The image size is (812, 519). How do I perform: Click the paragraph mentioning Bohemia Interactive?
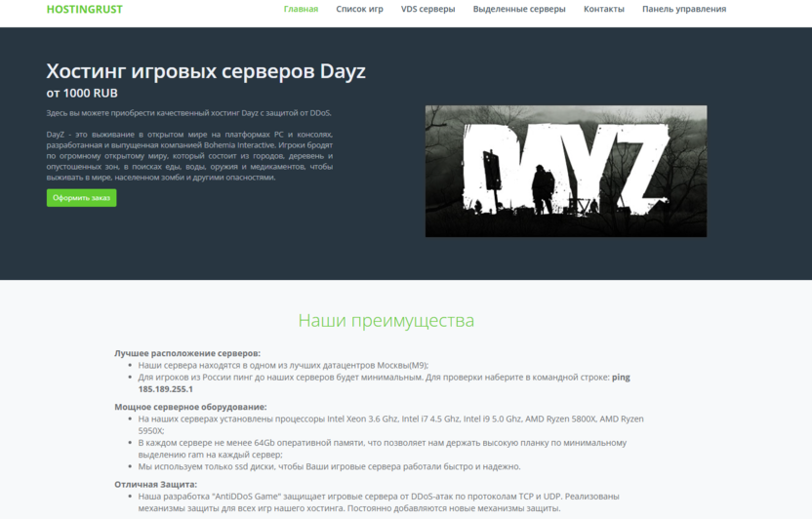(189, 156)
